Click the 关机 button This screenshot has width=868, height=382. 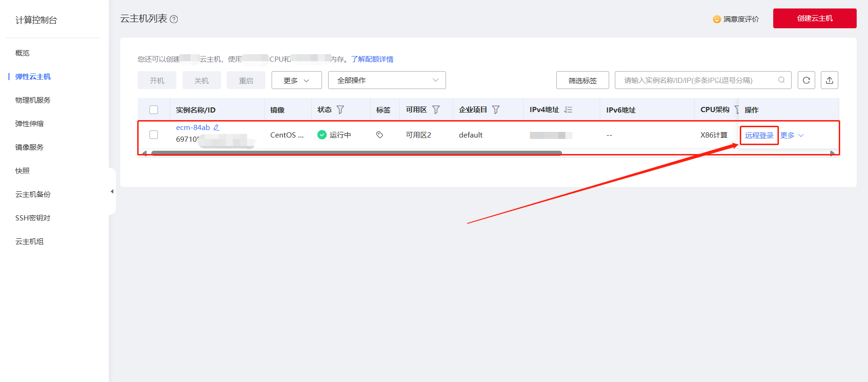tap(201, 80)
